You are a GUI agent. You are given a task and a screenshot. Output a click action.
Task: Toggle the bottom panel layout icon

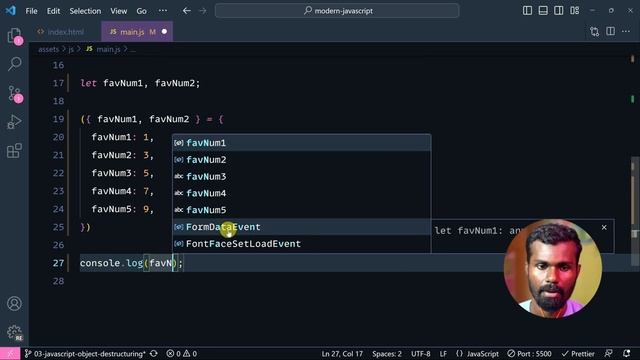tap(543, 11)
